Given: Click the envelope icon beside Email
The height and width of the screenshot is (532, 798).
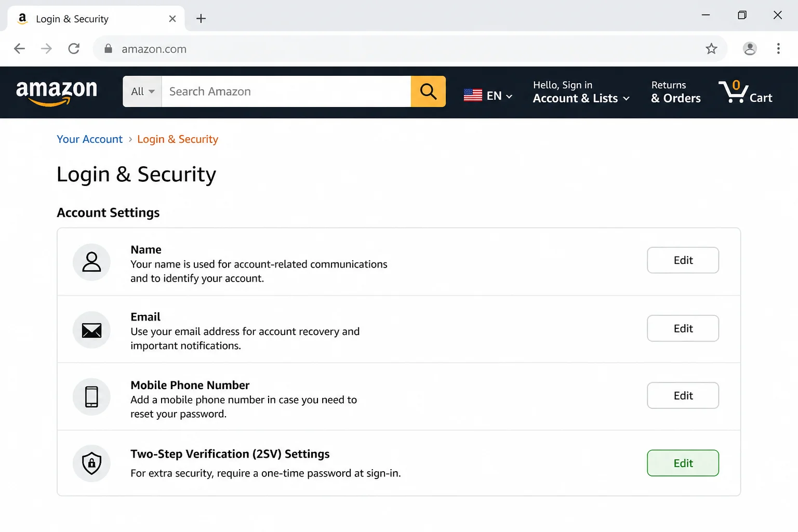Looking at the screenshot, I should click(91, 330).
